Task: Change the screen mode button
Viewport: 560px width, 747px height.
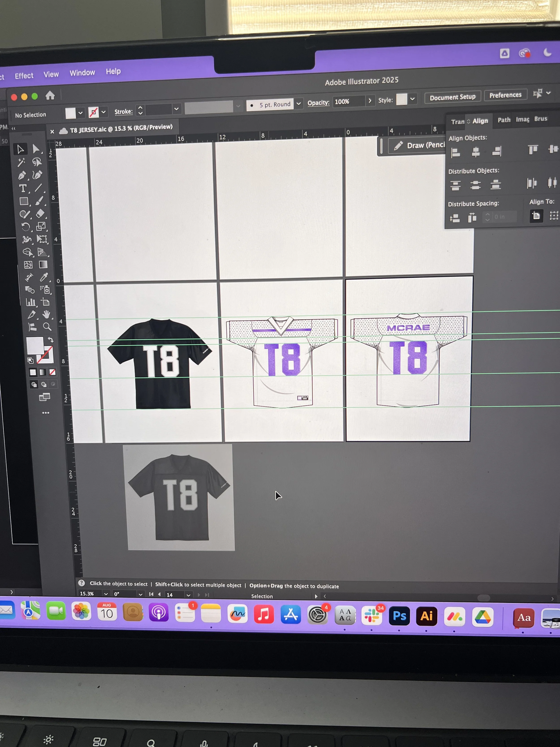Action: coord(45,397)
